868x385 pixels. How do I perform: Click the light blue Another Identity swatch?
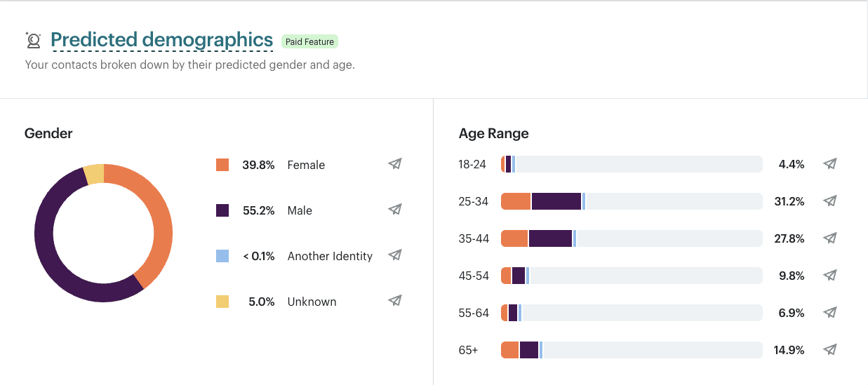222,256
